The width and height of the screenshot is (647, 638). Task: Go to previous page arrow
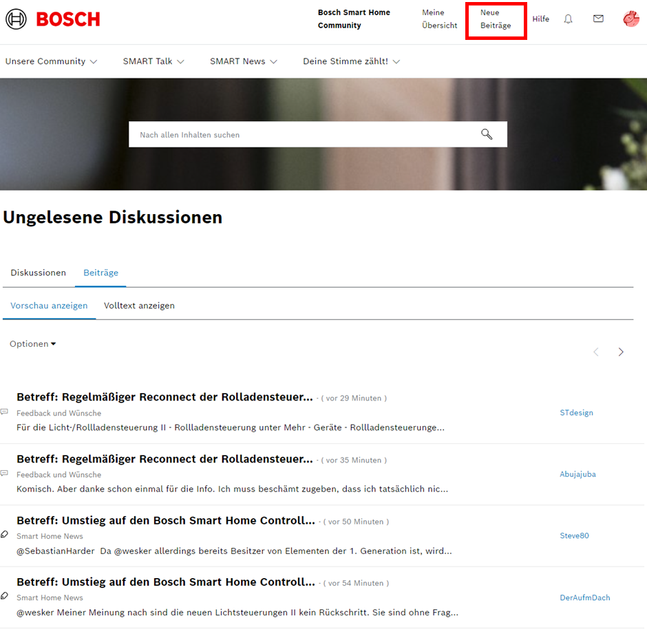[596, 352]
